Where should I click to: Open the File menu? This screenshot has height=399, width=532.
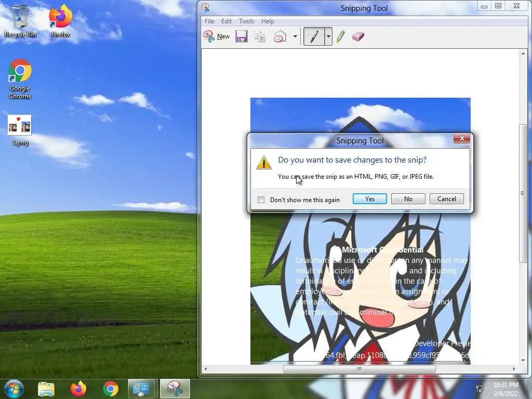tap(209, 21)
